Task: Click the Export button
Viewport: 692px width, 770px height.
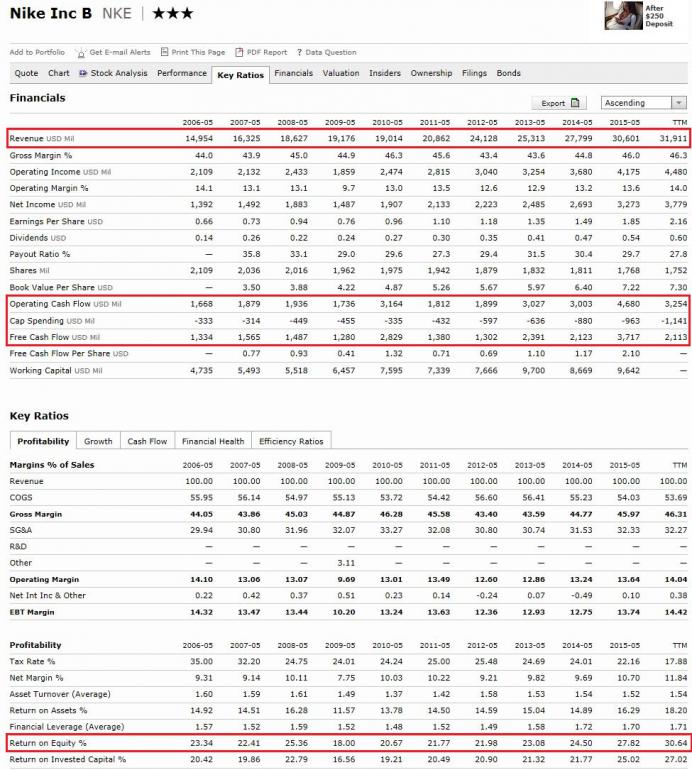Action: click(x=559, y=103)
